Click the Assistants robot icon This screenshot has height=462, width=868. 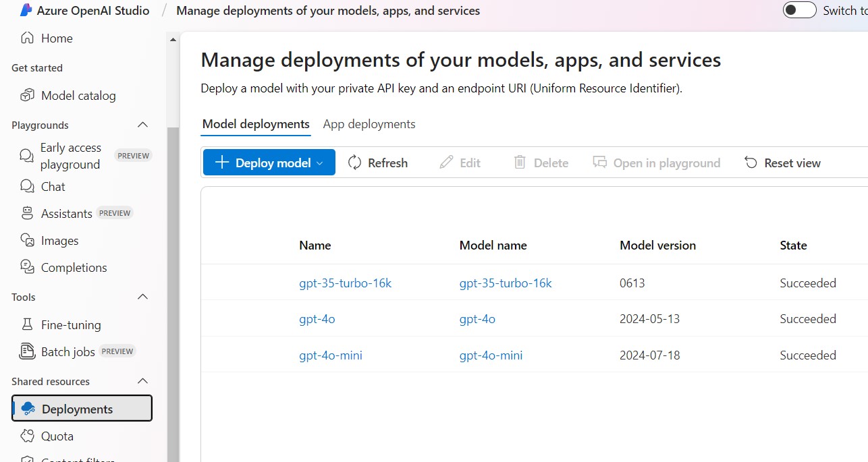point(27,213)
